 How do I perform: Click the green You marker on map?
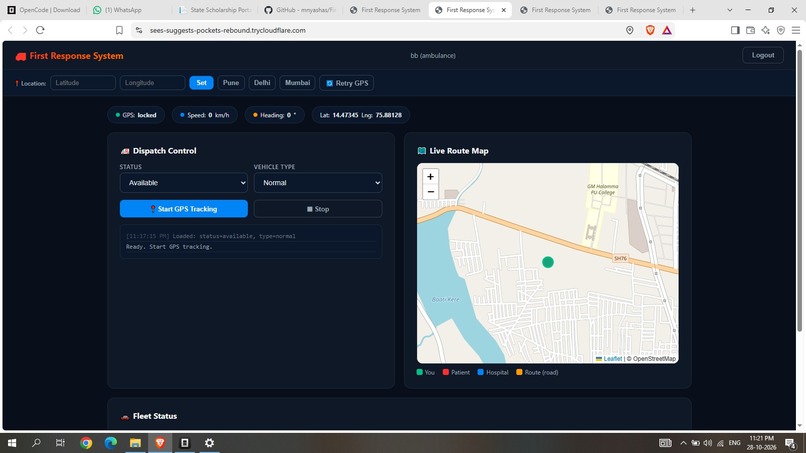(548, 262)
